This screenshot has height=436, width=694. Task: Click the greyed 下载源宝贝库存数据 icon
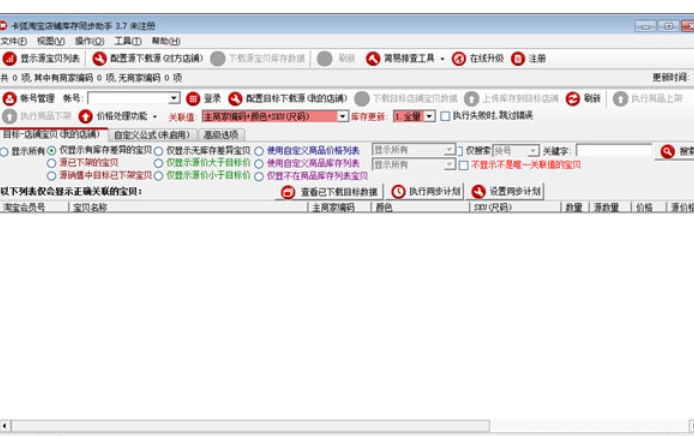tap(217, 58)
